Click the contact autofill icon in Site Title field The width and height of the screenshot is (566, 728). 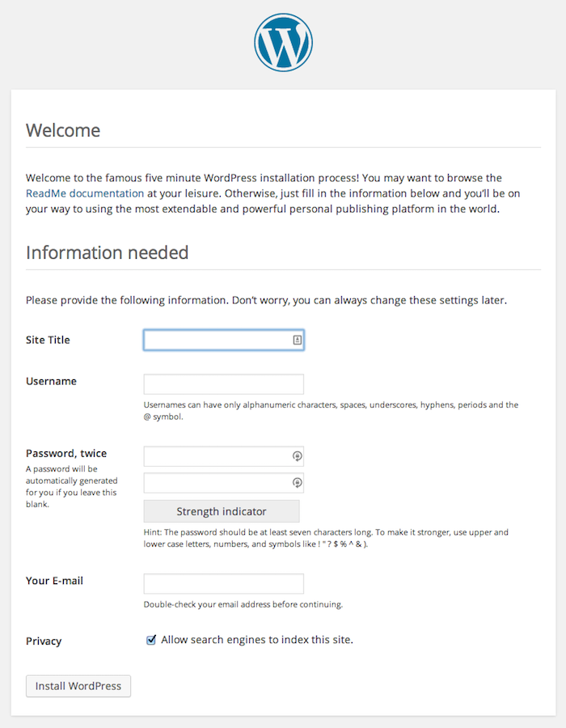[298, 340]
